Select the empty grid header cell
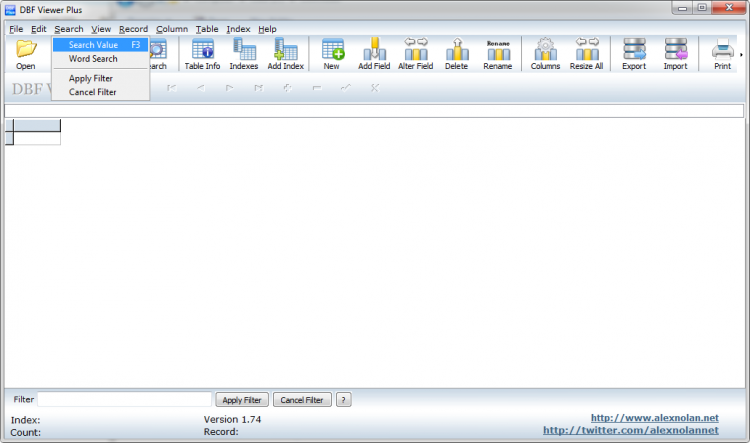 pyautogui.click(x=37, y=125)
